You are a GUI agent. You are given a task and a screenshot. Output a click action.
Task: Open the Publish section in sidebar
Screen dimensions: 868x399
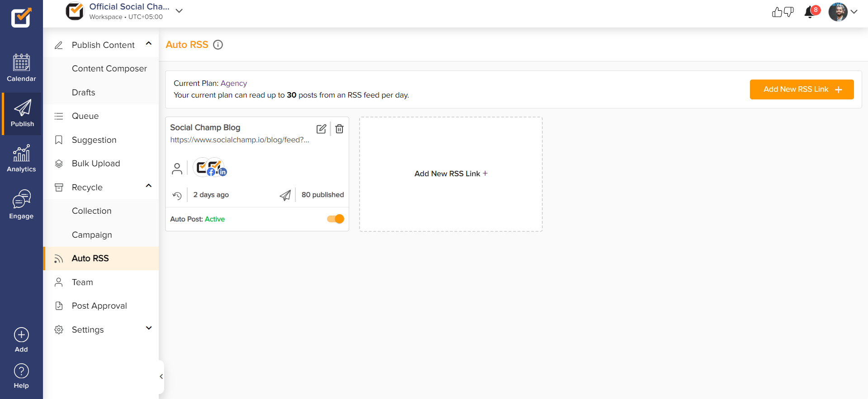pos(22,113)
